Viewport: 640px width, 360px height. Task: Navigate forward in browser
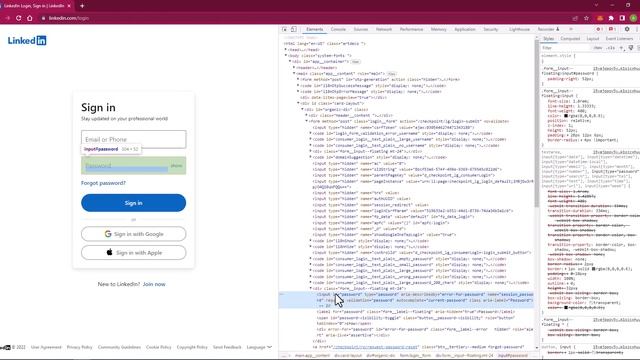(7, 18)
